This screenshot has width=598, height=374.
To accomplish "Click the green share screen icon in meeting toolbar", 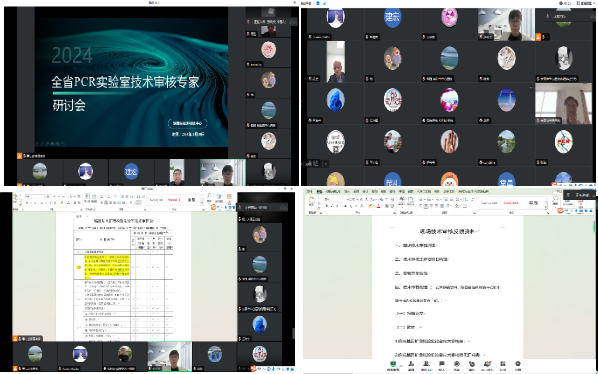I will 393,364.
